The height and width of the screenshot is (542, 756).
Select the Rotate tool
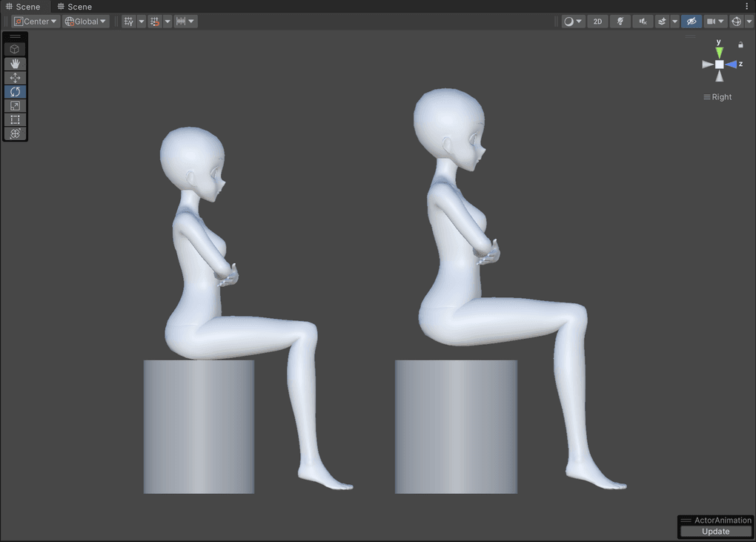15,92
